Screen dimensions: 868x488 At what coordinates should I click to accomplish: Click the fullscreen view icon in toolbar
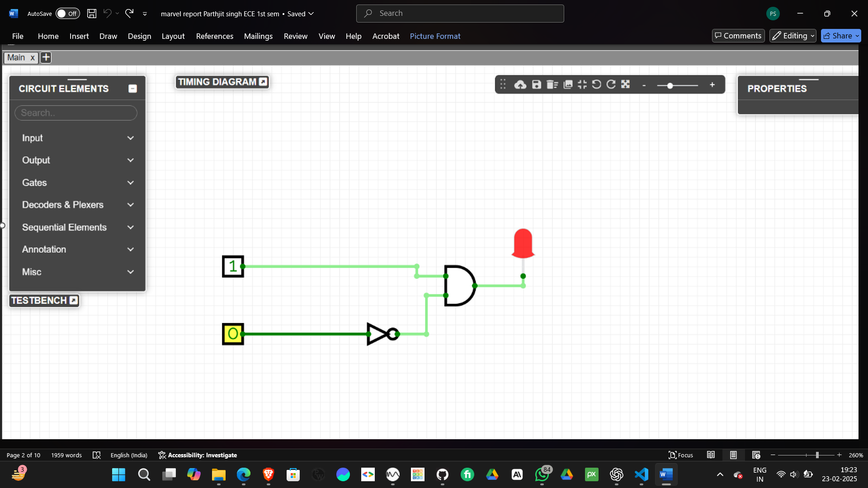click(x=626, y=84)
